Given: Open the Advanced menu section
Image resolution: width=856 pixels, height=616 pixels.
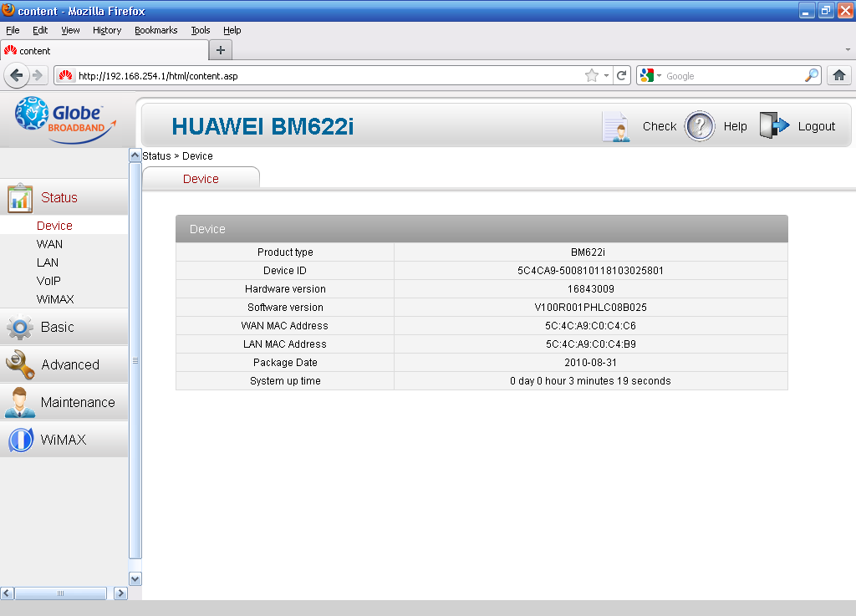Looking at the screenshot, I should point(64,364).
